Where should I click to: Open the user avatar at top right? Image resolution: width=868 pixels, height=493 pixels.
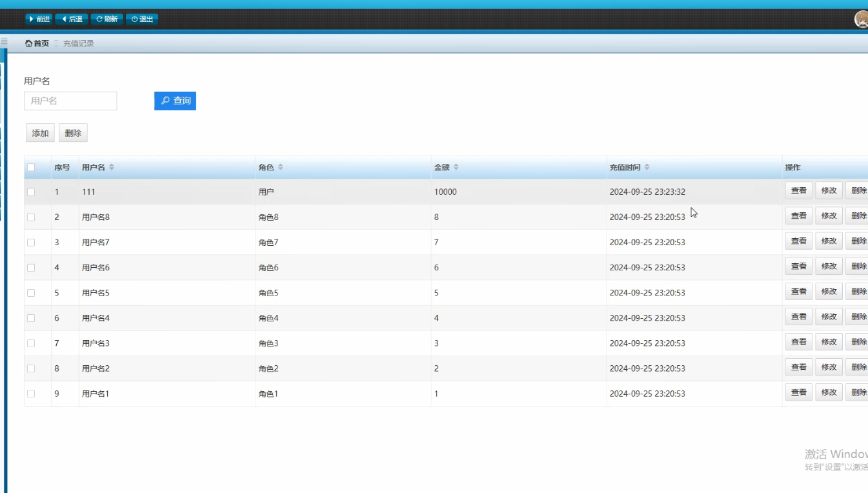(862, 19)
